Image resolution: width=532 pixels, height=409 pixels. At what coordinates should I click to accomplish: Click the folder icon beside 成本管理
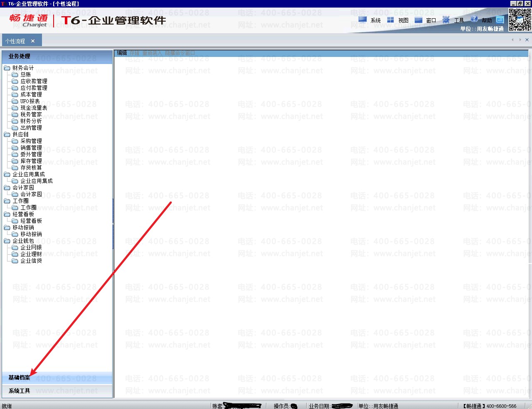pos(15,95)
